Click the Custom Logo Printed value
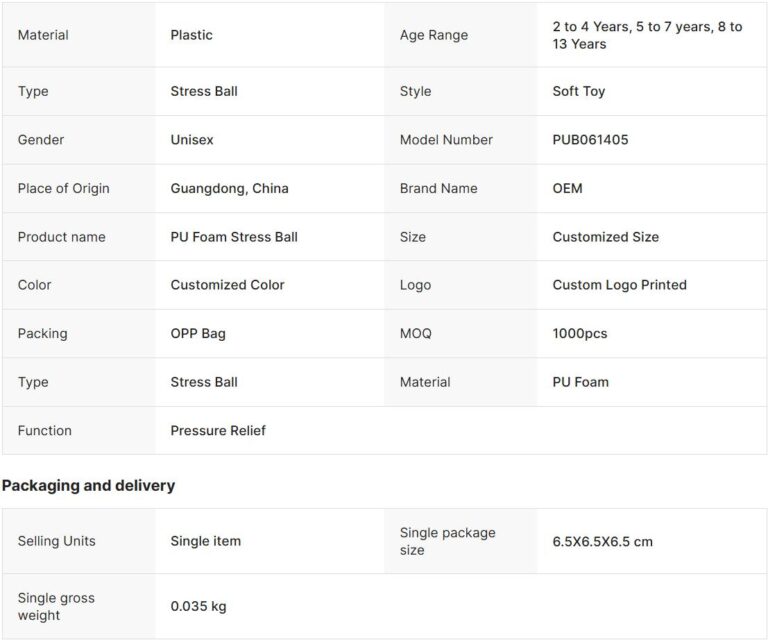 tap(619, 285)
